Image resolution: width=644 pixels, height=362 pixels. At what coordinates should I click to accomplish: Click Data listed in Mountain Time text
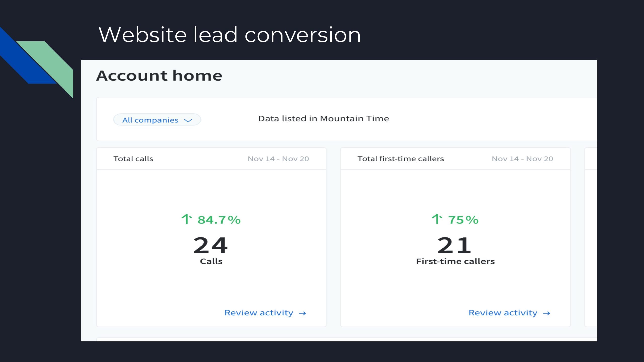click(324, 119)
